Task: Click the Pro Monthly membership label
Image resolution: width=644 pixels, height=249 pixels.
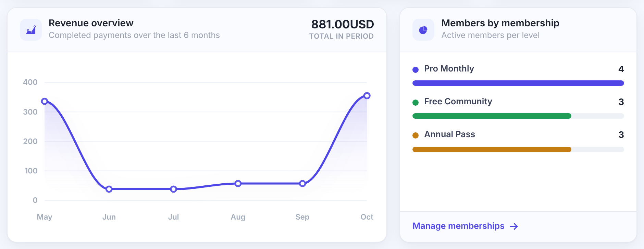Action: pyautogui.click(x=449, y=69)
